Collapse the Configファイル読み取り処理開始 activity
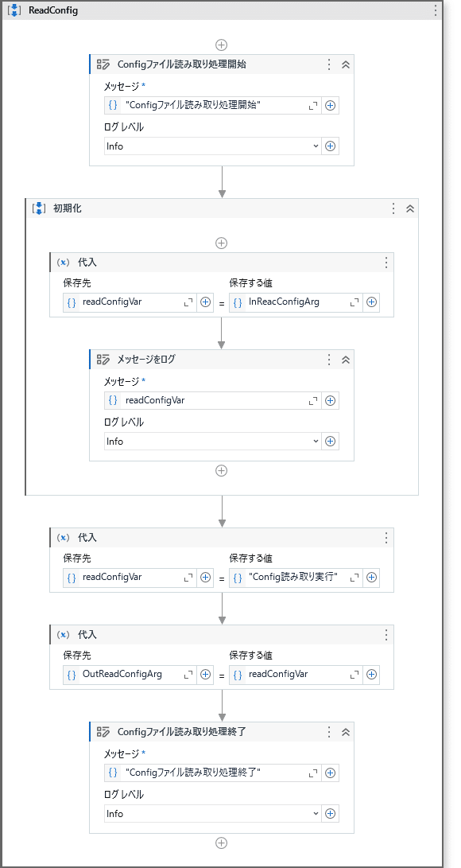The image size is (461, 868). pyautogui.click(x=346, y=64)
